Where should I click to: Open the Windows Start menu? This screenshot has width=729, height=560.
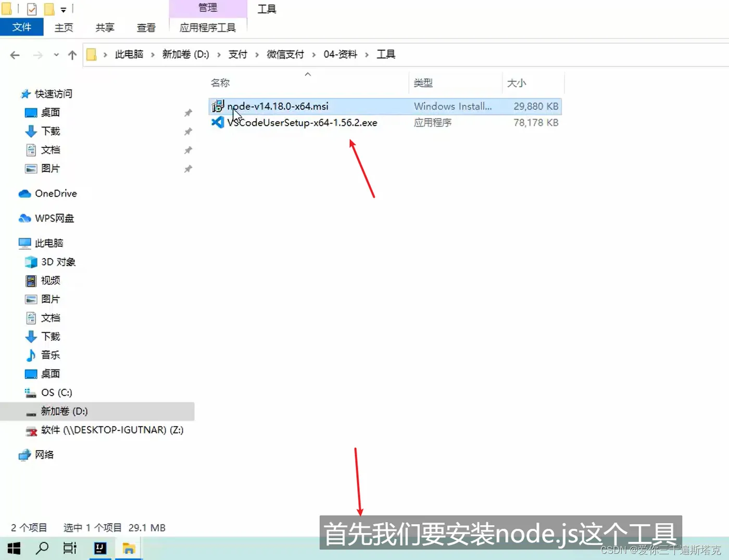[14, 548]
